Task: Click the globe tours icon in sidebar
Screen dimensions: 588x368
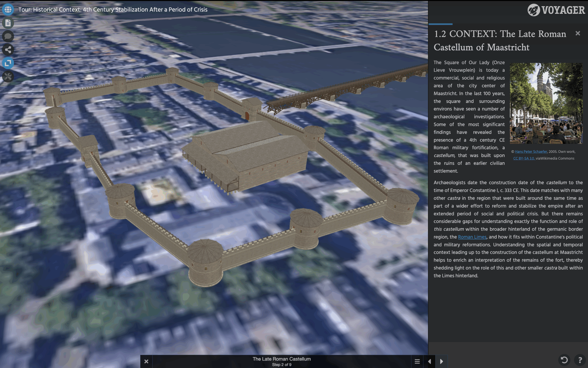Action: [x=8, y=9]
